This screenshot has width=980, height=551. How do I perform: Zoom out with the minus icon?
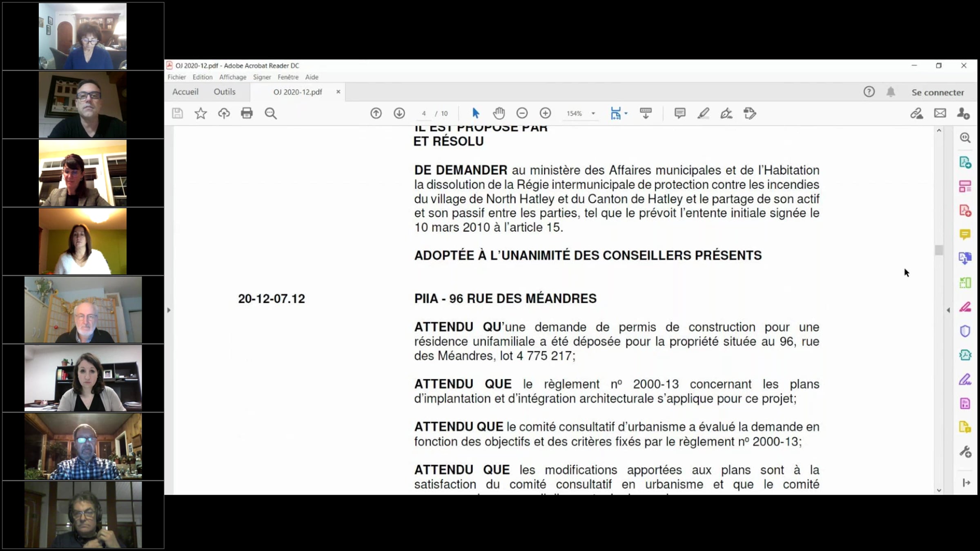pyautogui.click(x=522, y=113)
